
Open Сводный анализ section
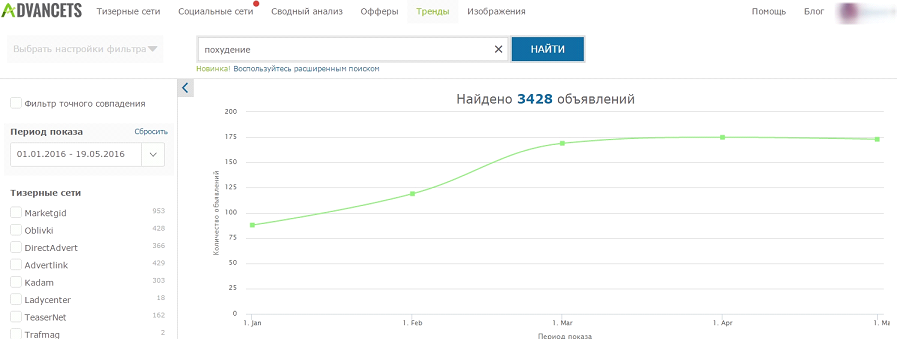click(x=307, y=11)
